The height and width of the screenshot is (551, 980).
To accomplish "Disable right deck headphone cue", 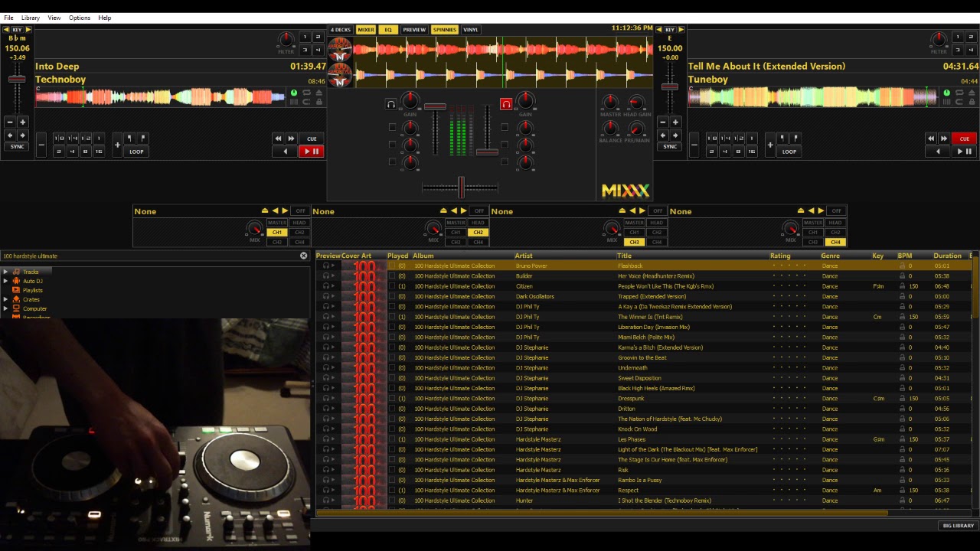I will click(x=506, y=104).
